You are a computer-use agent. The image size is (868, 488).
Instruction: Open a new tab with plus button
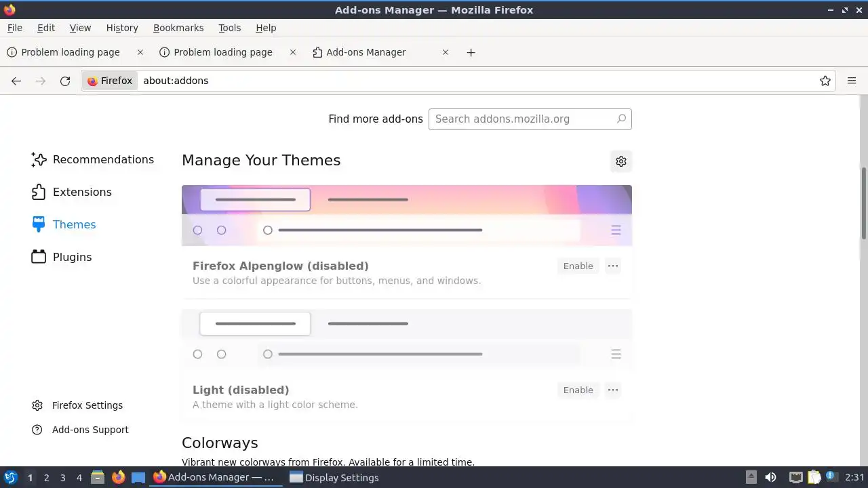point(471,52)
